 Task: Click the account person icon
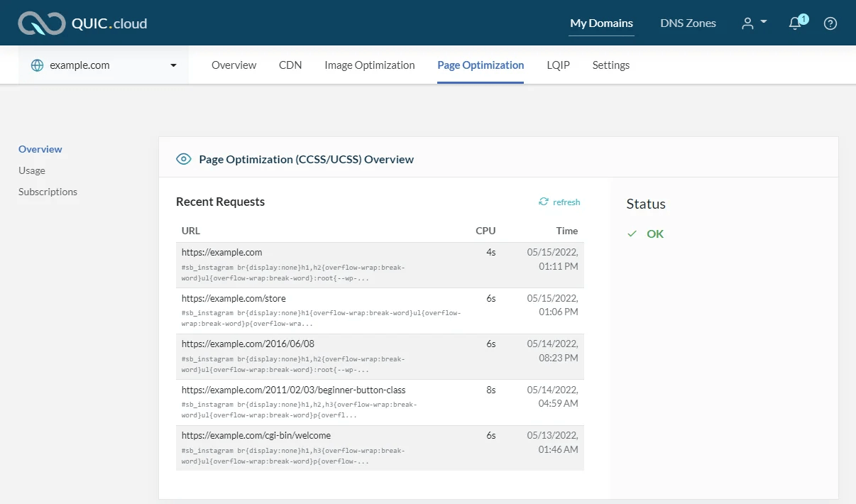pos(749,22)
